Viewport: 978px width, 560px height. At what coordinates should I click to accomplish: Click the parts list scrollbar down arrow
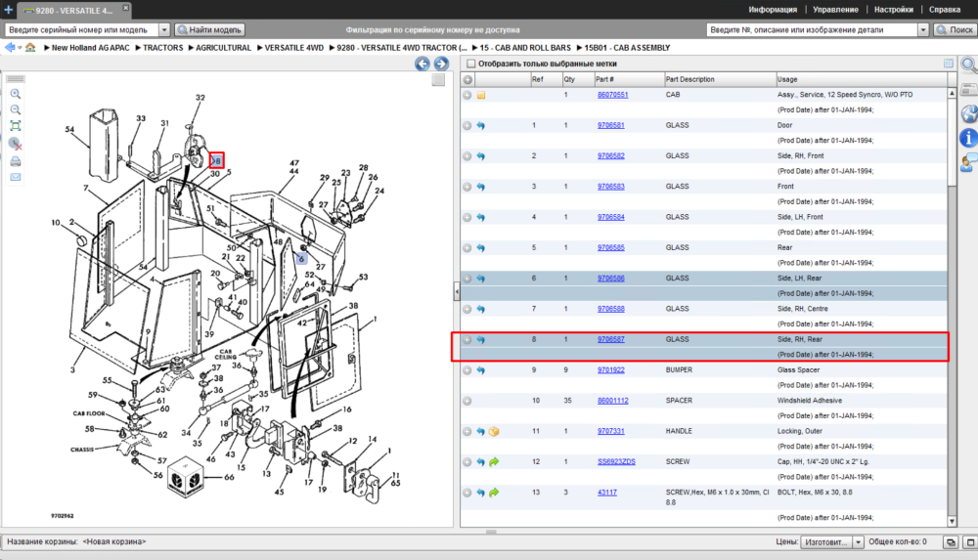(x=952, y=521)
